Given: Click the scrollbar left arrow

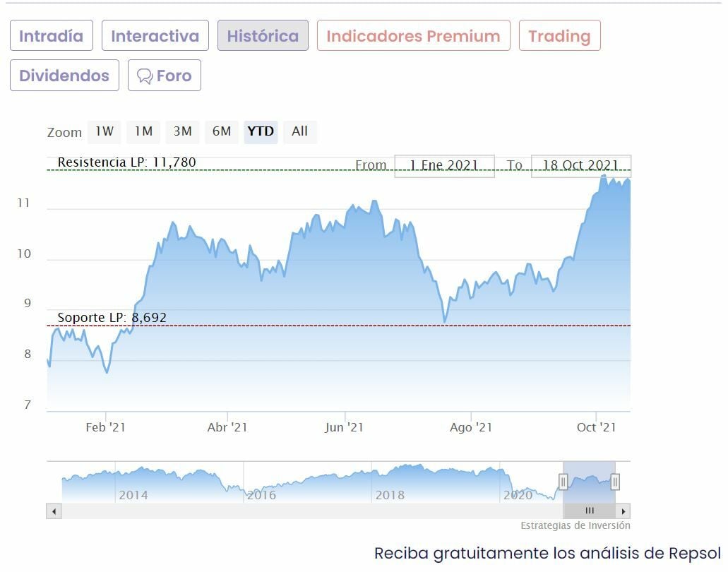Looking at the screenshot, I should pyautogui.click(x=54, y=511).
